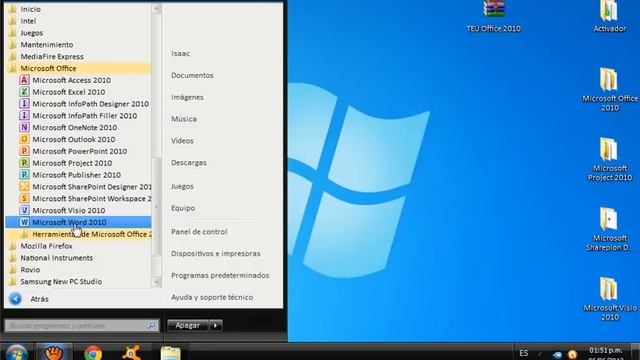Start Microsoft OneNote 2010
The width and height of the screenshot is (640, 360).
pyautogui.click(x=68, y=127)
